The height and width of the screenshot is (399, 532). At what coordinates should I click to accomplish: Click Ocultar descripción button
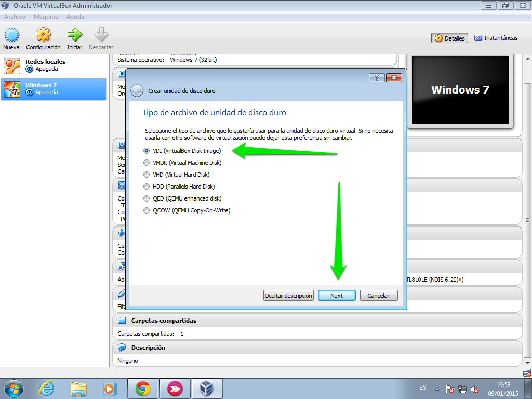point(288,296)
